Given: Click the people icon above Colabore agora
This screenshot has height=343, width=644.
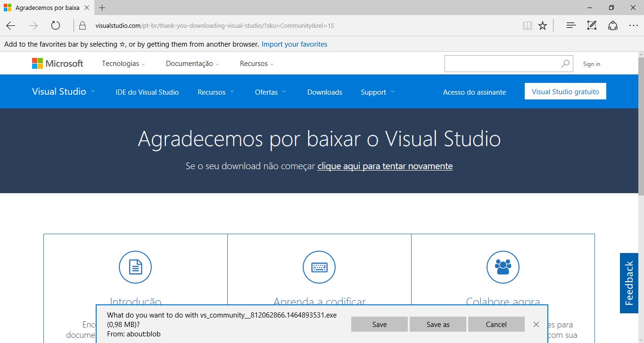Looking at the screenshot, I should (503, 267).
